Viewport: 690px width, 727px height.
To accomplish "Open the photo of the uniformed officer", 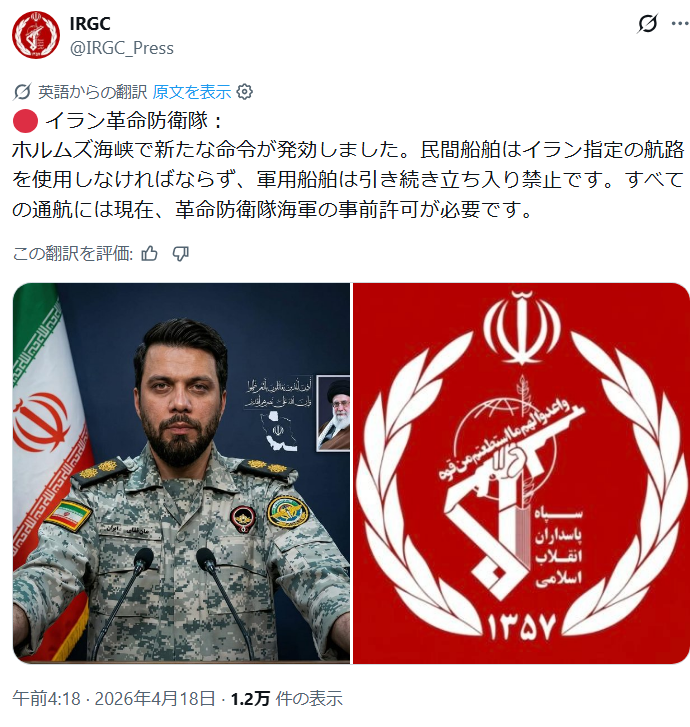I will click(x=181, y=473).
